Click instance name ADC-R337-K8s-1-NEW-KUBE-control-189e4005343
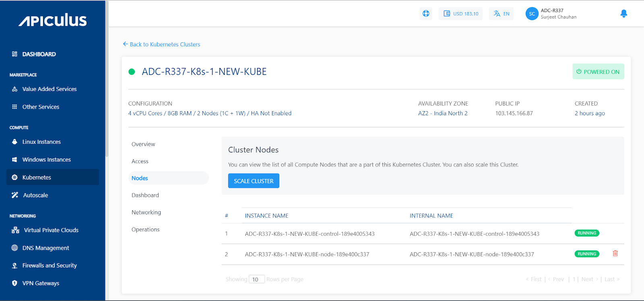 coord(310,234)
